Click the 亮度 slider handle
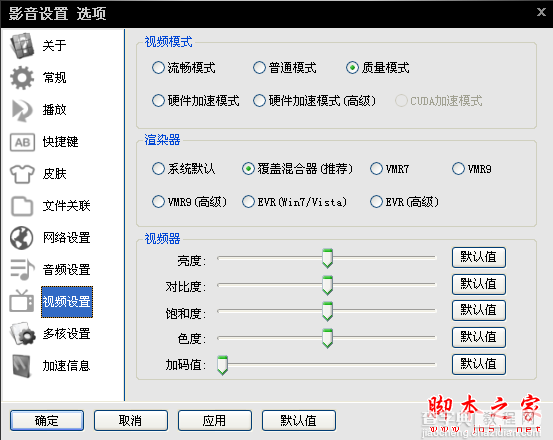The image size is (553, 440). point(327,258)
